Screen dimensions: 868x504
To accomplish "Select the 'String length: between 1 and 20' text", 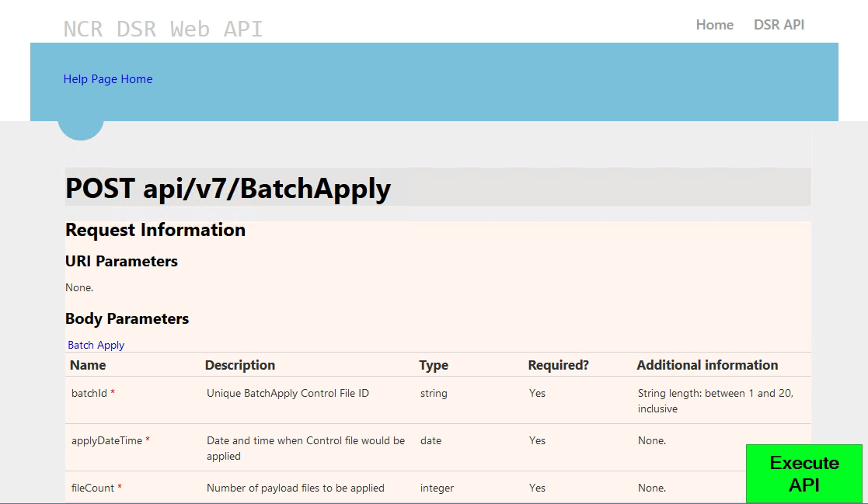I will coord(715,401).
